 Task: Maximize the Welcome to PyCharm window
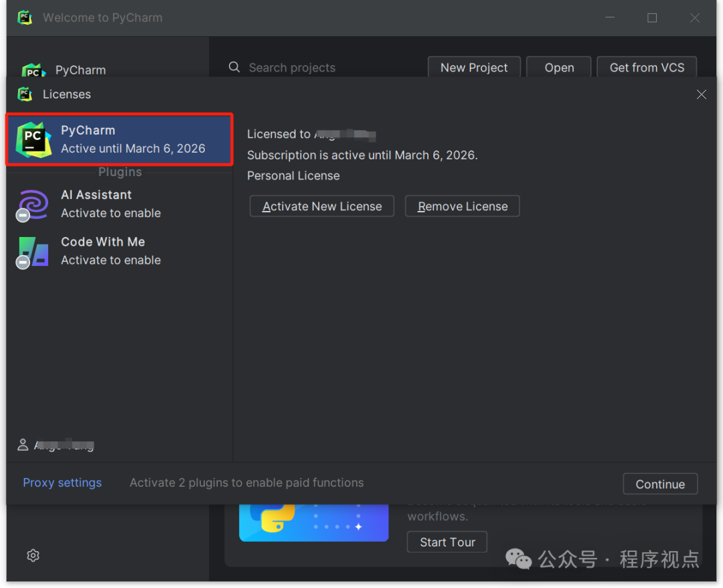click(x=652, y=18)
